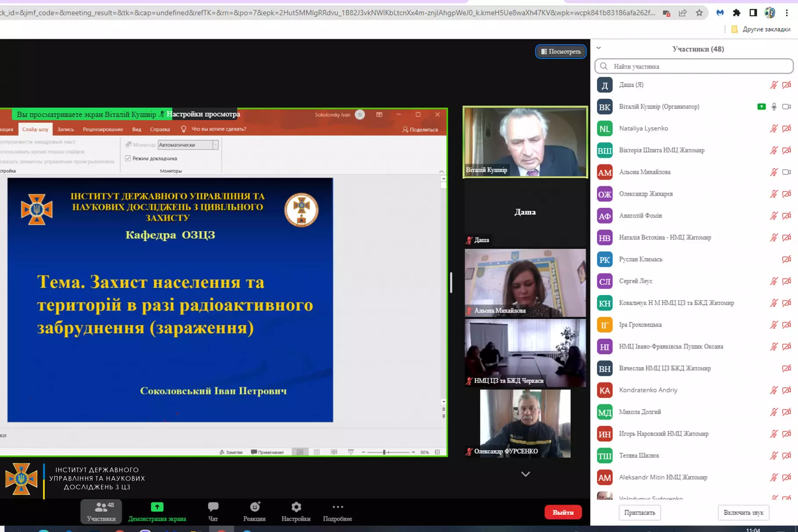Select participant Сергей Леус
The width and height of the screenshot is (798, 532).
(694, 281)
